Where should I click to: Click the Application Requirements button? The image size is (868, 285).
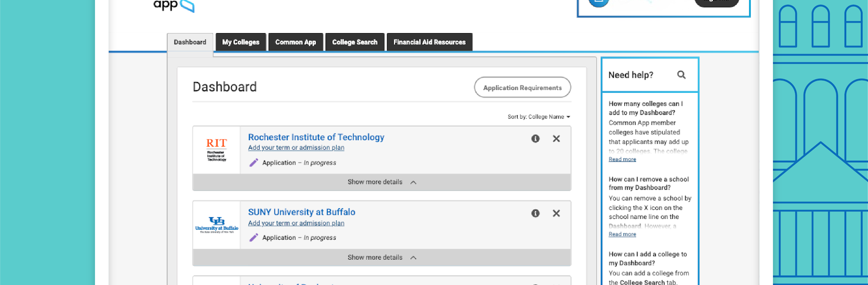coord(523,87)
